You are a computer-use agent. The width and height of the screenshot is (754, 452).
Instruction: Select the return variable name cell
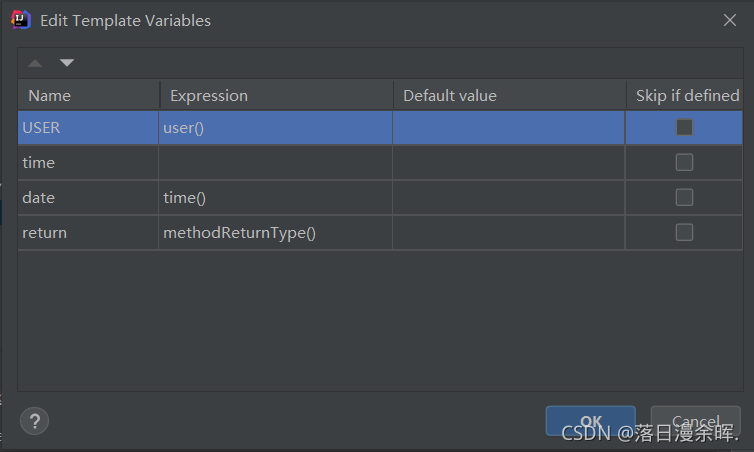(x=88, y=232)
